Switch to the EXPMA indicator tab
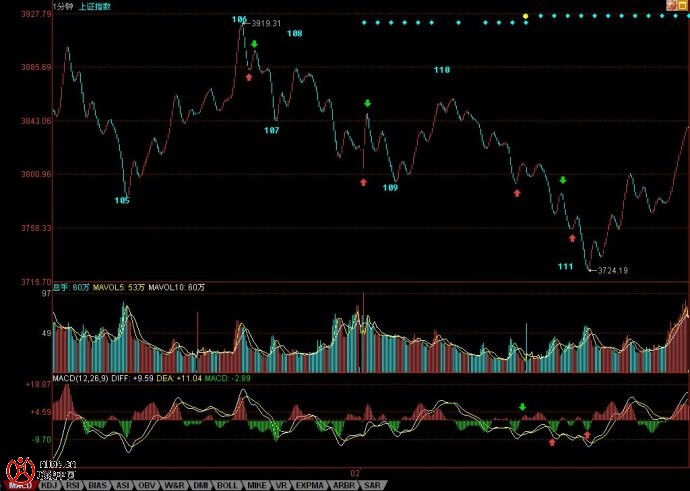This screenshot has height=491, width=690. [x=310, y=485]
